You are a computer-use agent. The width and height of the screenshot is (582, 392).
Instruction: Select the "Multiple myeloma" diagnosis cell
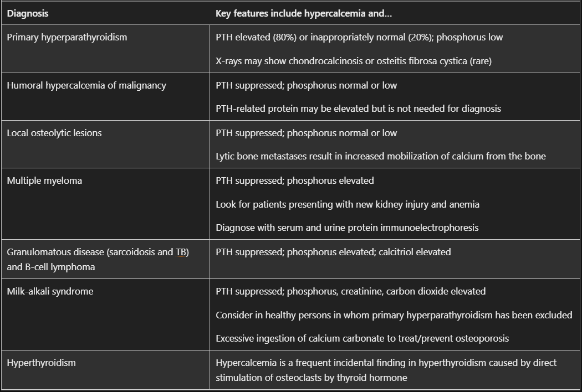[44, 180]
